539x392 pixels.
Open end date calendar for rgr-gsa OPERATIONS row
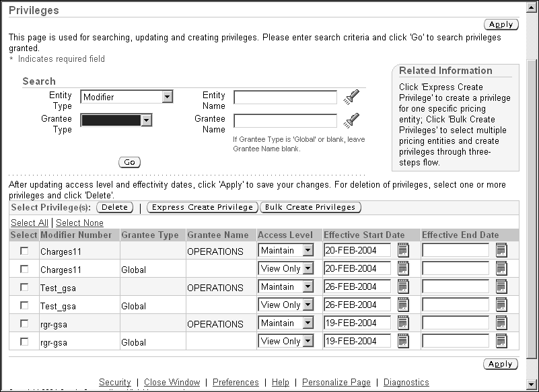click(501, 323)
